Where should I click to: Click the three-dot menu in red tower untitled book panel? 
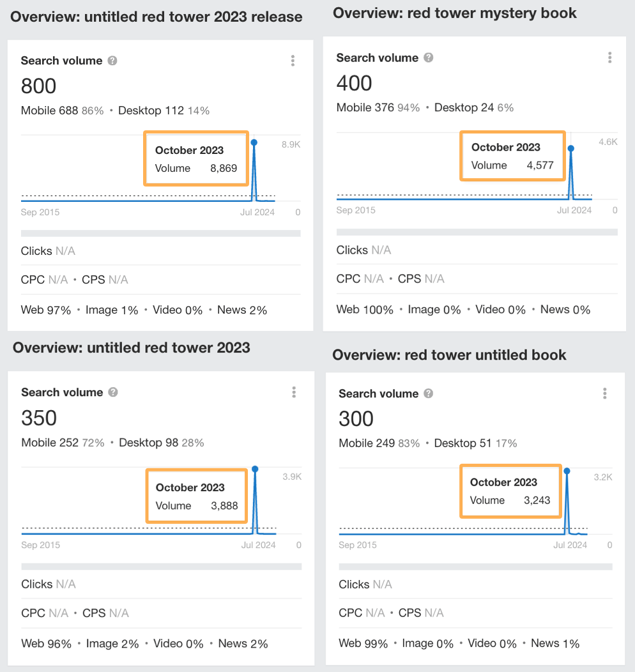click(x=605, y=393)
